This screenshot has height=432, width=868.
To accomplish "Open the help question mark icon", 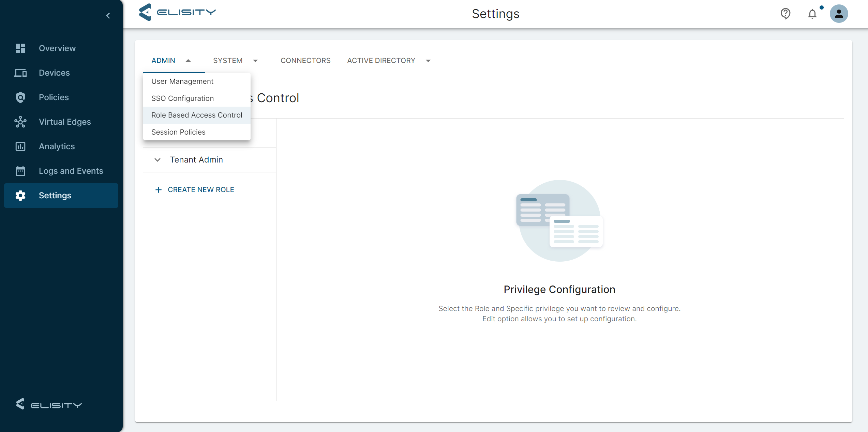I will [785, 14].
